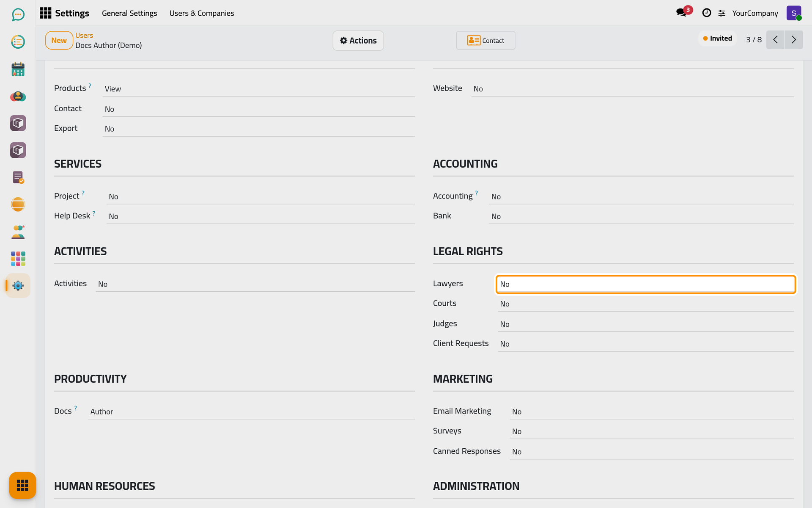812x508 pixels.
Task: Open the Contact smart button
Action: [x=486, y=40]
